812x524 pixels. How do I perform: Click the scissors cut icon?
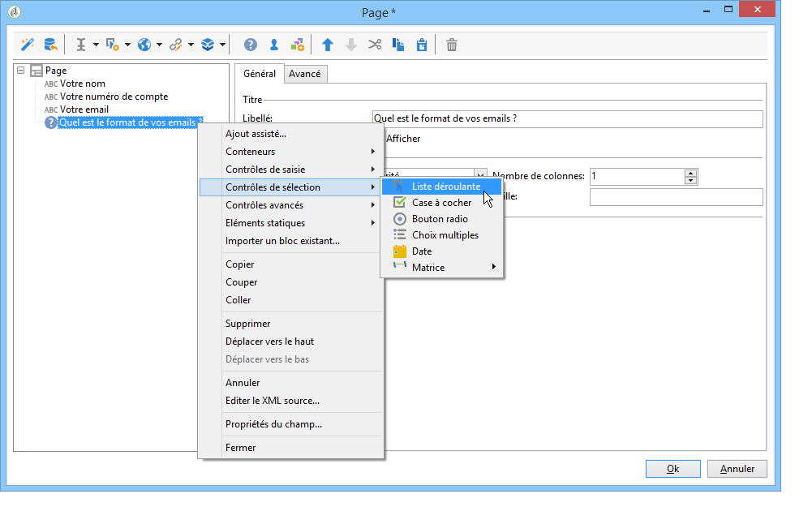pos(375,45)
